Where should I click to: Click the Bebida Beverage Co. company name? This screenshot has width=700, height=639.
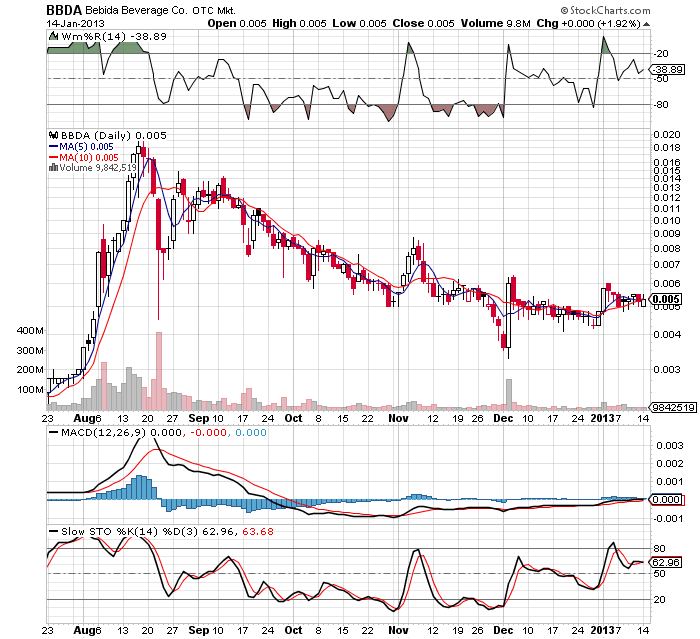pos(136,10)
